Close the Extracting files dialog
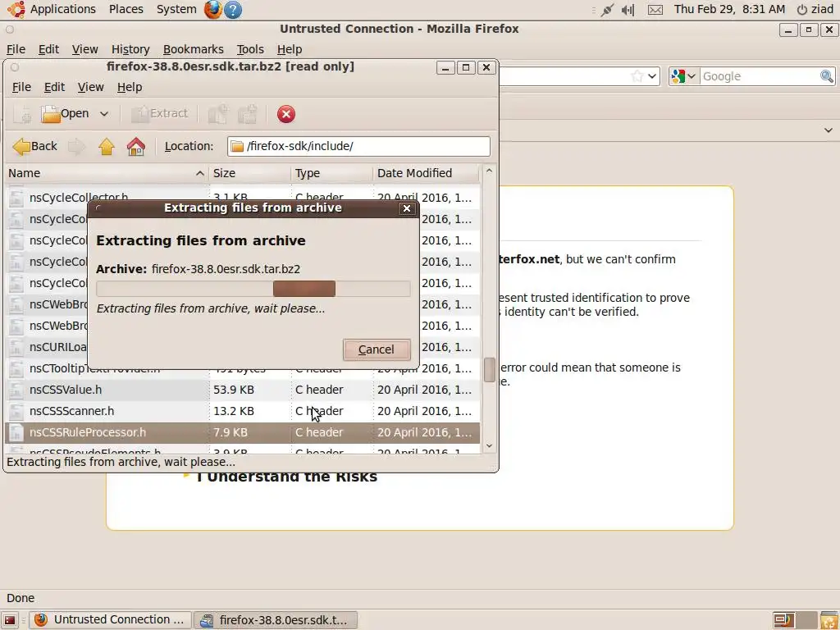Viewport: 840px width, 630px height. coord(407,208)
